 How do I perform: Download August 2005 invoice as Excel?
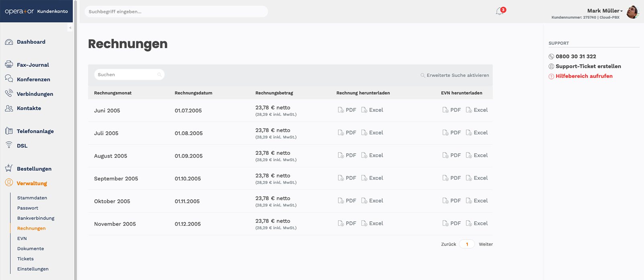coord(372,155)
